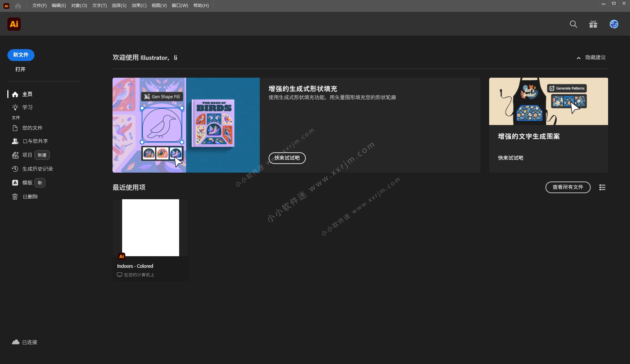Open the 学习 learn section icon
The image size is (630, 364).
(15, 107)
